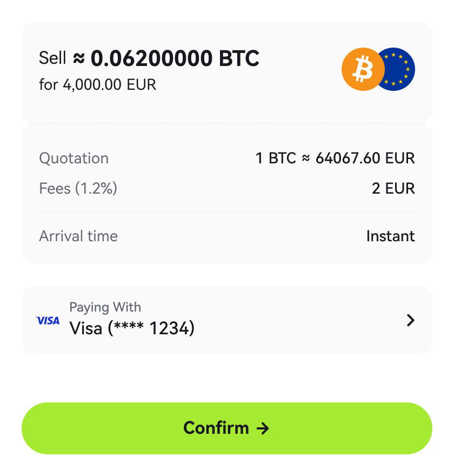This screenshot has width=454, height=476.
Task: Click the Quotation label
Action: (x=74, y=158)
